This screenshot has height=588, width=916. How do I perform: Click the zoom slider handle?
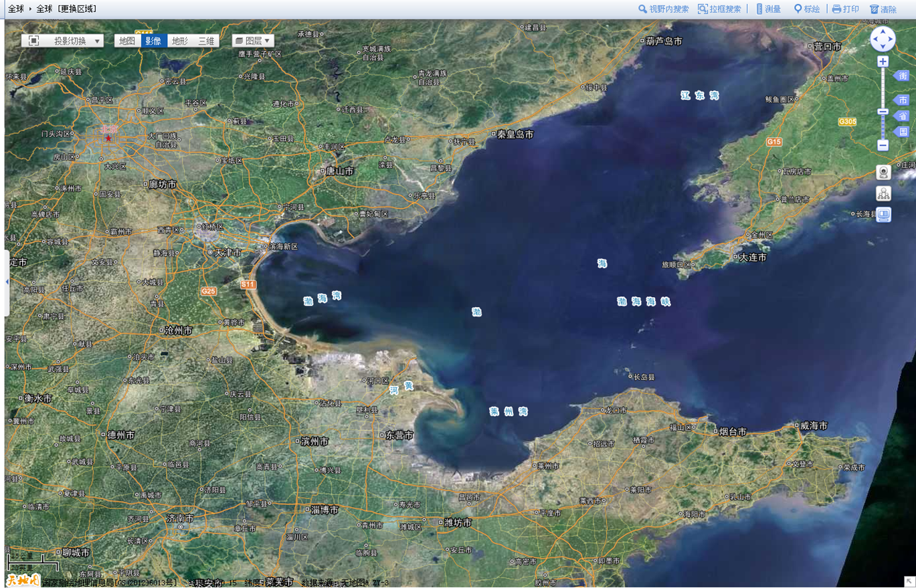tap(883, 112)
